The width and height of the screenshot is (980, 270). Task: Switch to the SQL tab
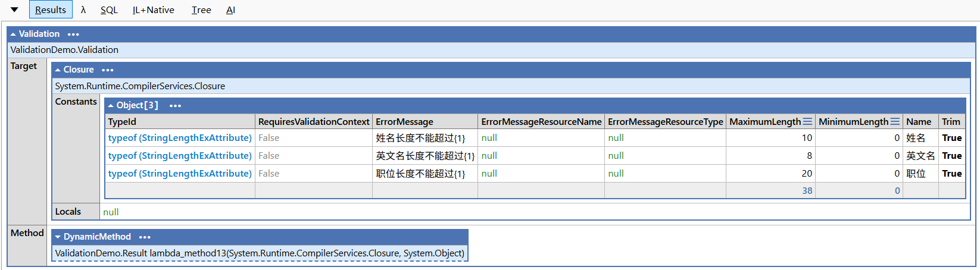[x=109, y=10]
